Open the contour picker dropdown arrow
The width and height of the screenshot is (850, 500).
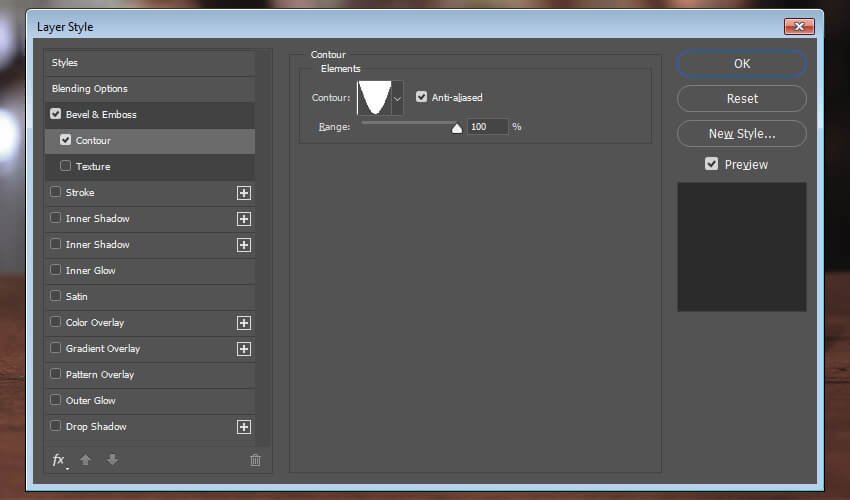[x=397, y=98]
